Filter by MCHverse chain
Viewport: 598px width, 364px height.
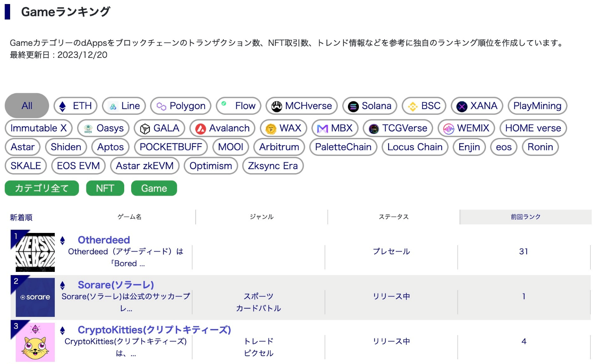pyautogui.click(x=302, y=106)
